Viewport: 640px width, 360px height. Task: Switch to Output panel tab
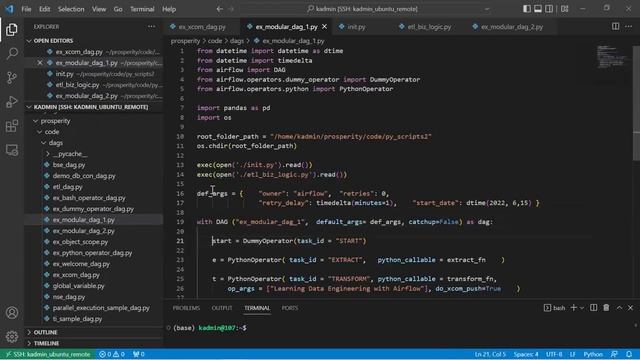pyautogui.click(x=222, y=308)
